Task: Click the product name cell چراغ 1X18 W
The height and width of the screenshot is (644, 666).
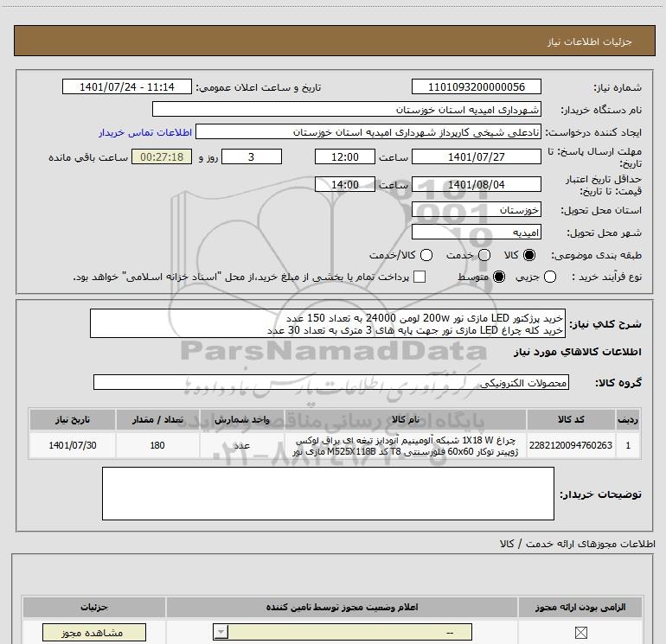Action: [x=405, y=445]
